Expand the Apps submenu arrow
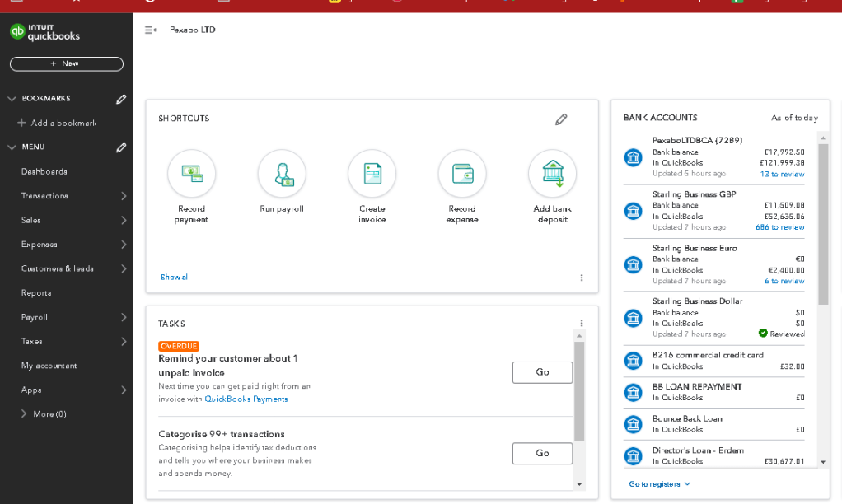 point(124,390)
